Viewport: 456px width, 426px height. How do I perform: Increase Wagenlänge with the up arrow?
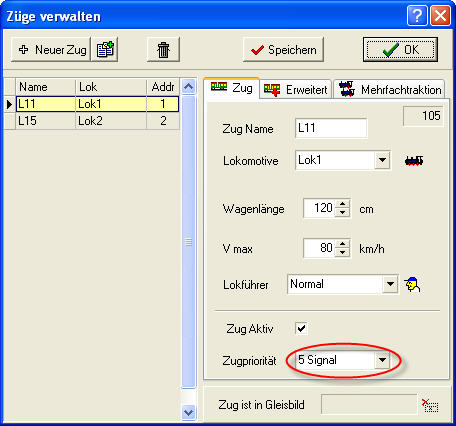click(x=342, y=203)
